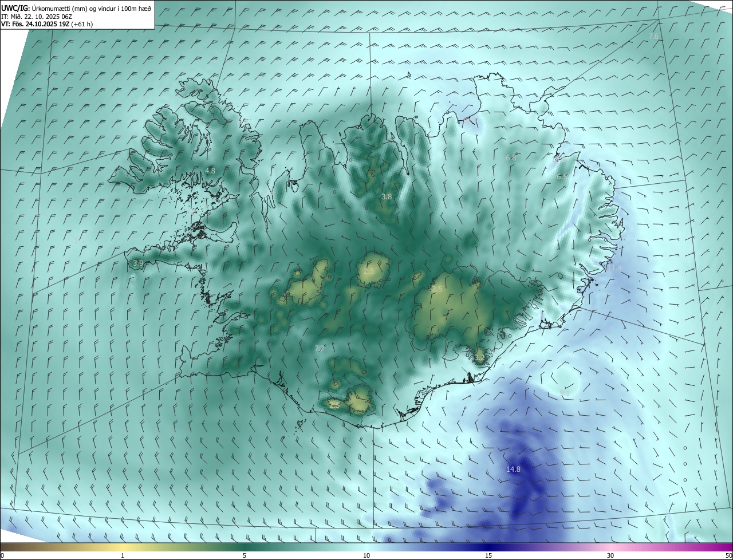Click the '30' tick on the color scale
Image resolution: width=733 pixels, height=560 pixels.
610,555
